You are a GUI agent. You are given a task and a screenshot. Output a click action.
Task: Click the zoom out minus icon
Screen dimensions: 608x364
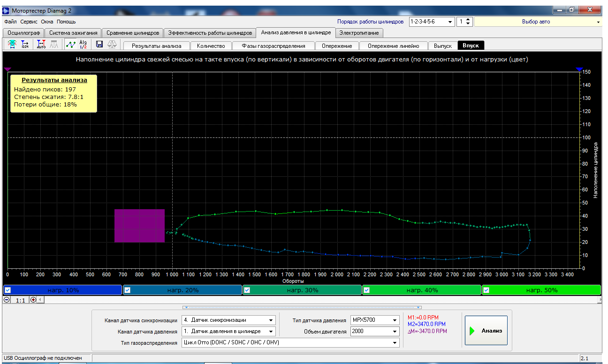[x=7, y=300]
